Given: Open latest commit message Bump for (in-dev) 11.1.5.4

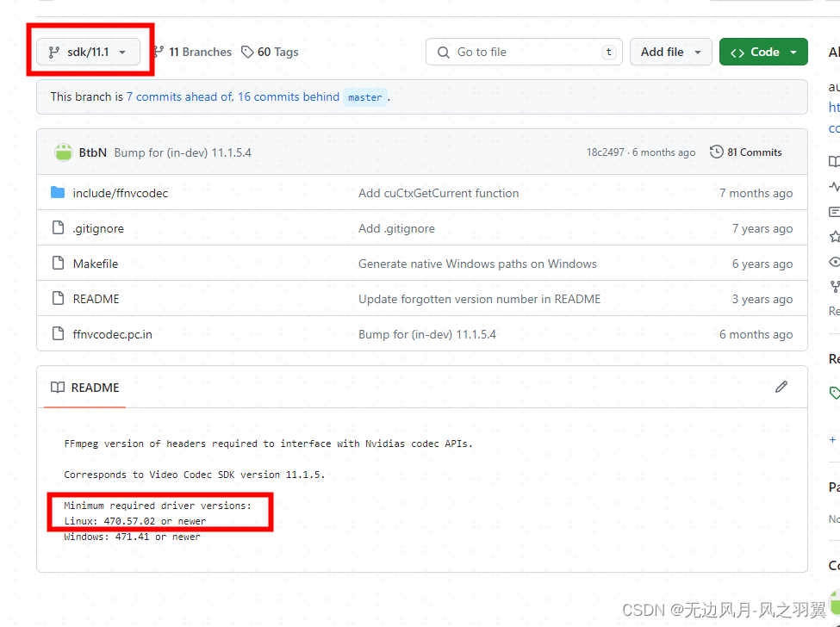Looking at the screenshot, I should 183,152.
